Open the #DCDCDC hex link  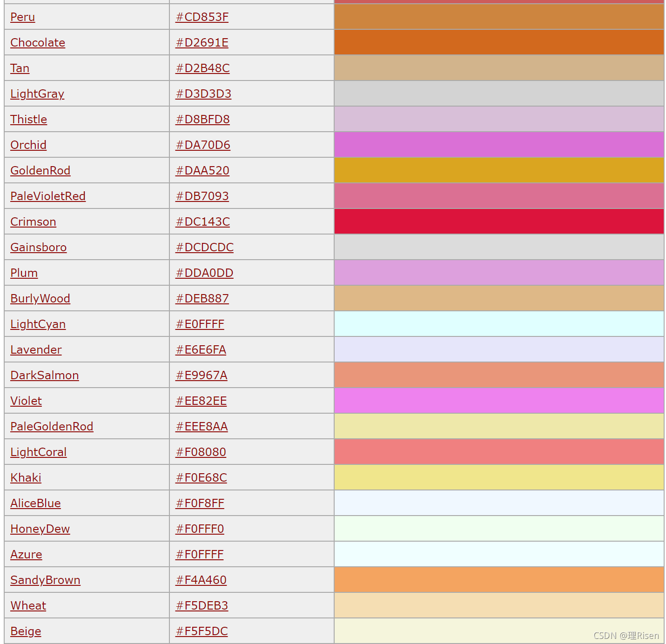coord(204,248)
